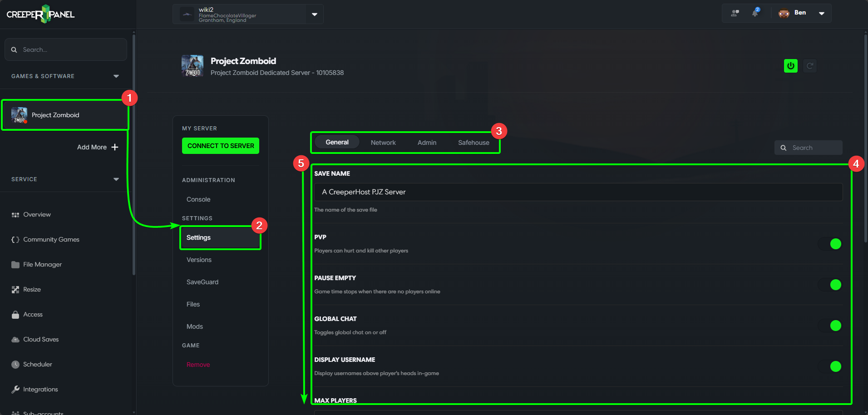
Task: Collapse the Games & Software section
Action: point(116,76)
